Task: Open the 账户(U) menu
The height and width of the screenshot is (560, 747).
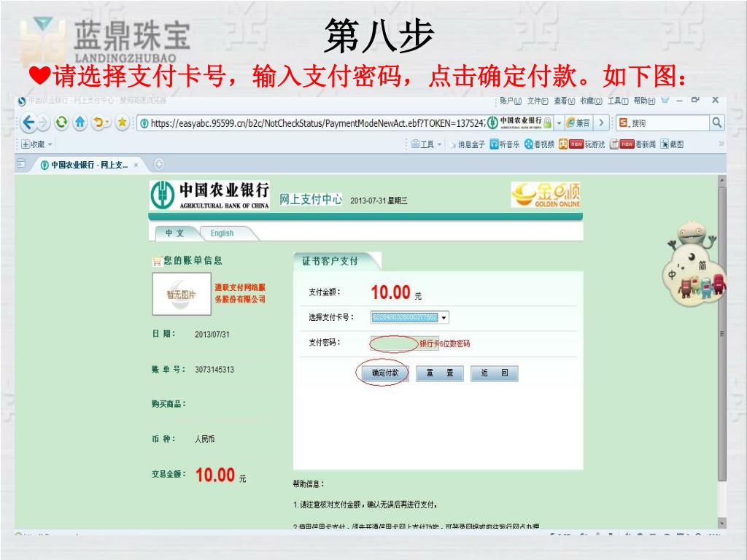Action: tap(510, 101)
